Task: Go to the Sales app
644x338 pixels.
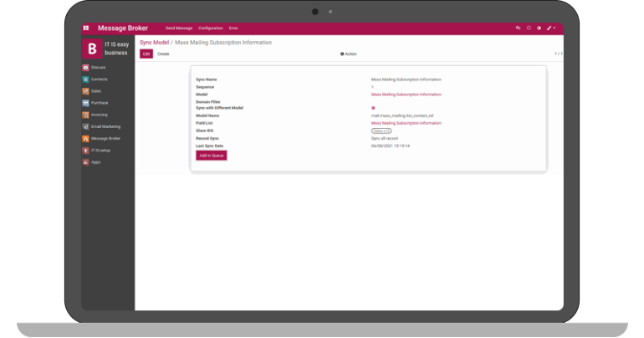Action: coord(96,90)
